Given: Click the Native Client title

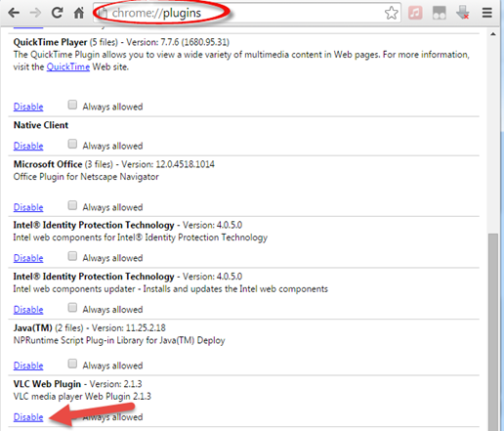Looking at the screenshot, I should point(41,125).
